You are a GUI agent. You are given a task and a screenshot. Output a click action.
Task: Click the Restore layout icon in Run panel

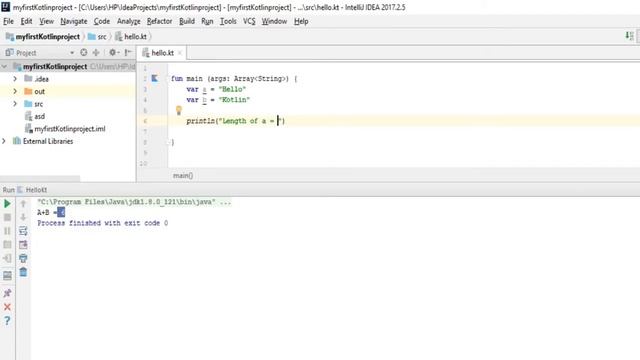point(7,276)
